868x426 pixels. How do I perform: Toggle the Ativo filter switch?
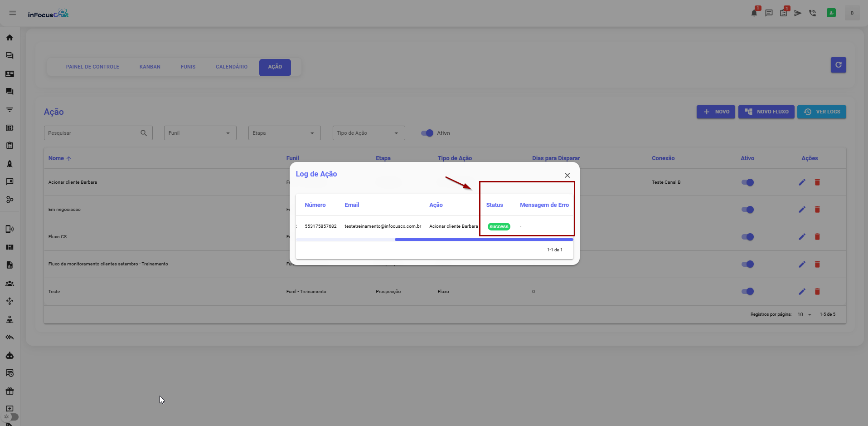click(x=427, y=133)
